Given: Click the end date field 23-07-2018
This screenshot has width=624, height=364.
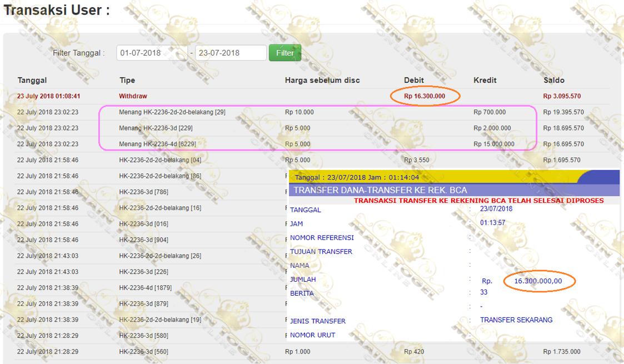Looking at the screenshot, I should (x=230, y=53).
